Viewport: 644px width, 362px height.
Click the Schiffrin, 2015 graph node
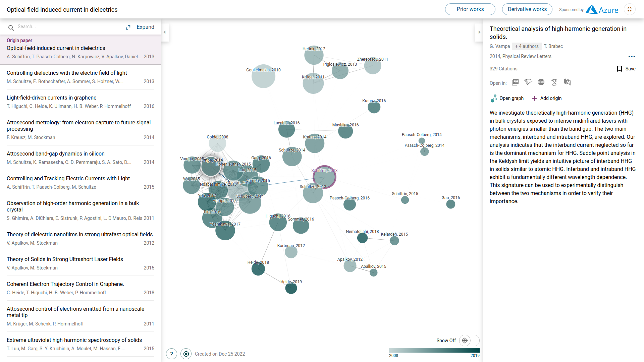coord(405,200)
